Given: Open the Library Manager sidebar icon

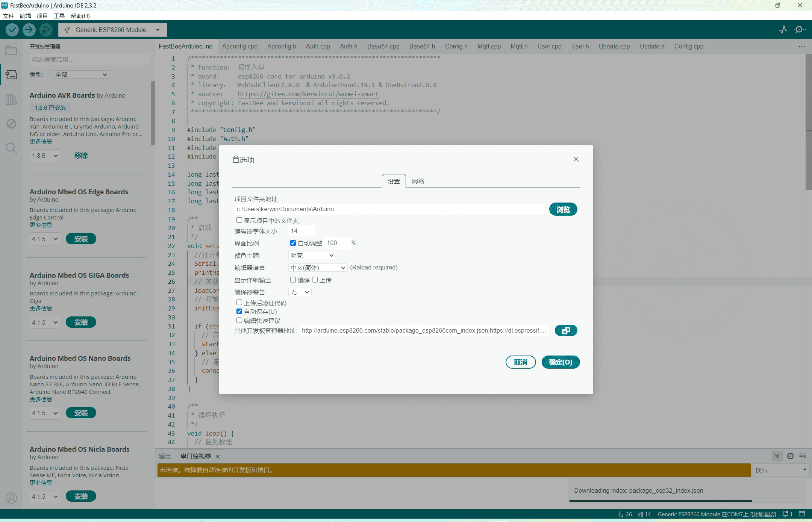Looking at the screenshot, I should [x=11, y=99].
